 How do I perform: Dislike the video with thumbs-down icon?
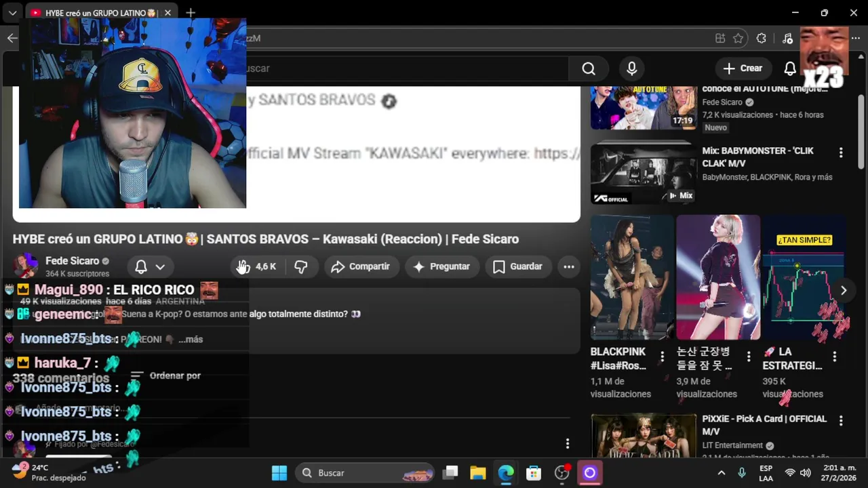[x=301, y=267]
